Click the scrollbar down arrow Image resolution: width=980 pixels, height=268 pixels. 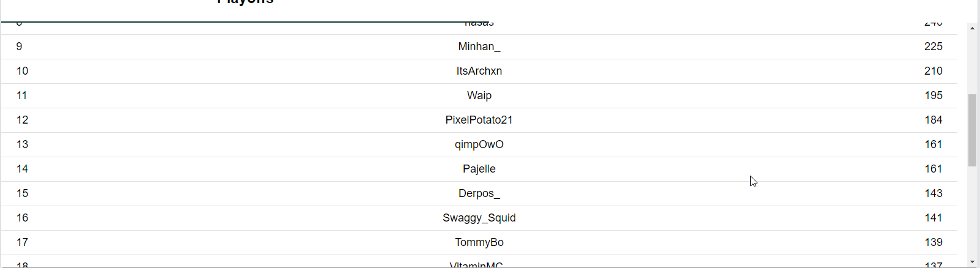972,262
